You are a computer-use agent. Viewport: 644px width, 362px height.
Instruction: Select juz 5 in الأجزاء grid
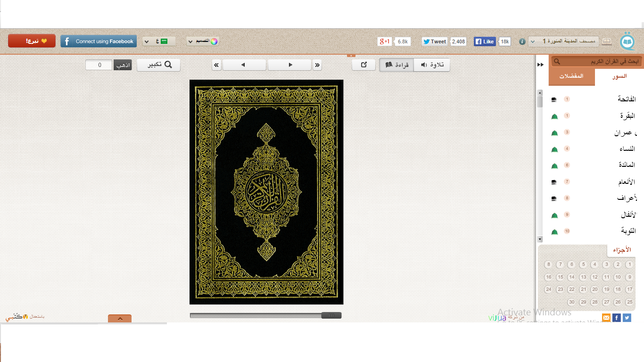click(583, 264)
